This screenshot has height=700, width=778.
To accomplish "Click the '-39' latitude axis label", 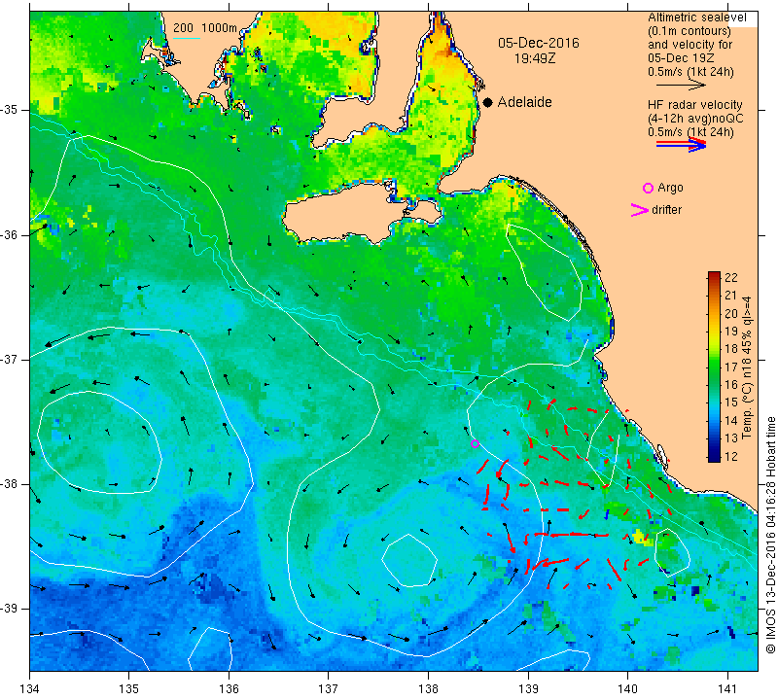I will (10, 609).
